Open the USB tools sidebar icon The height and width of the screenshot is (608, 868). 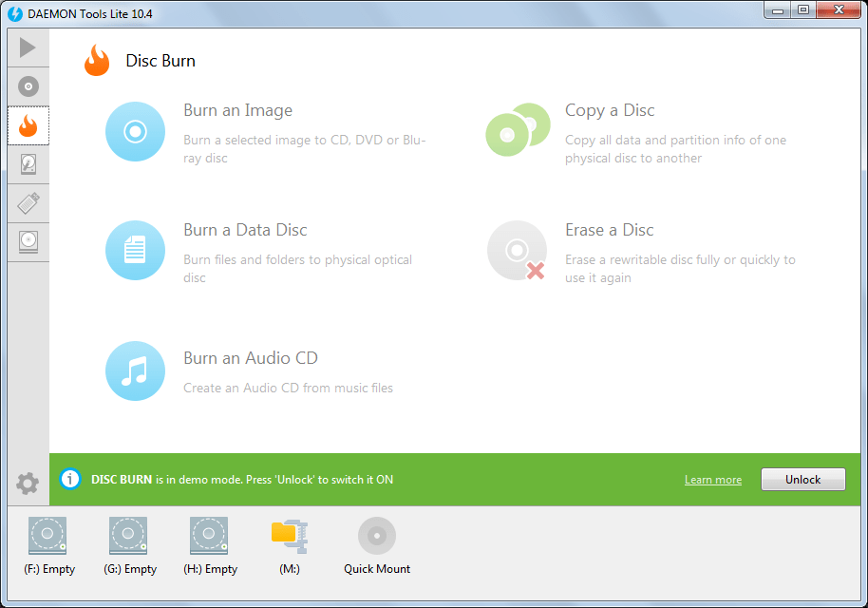pyautogui.click(x=28, y=203)
